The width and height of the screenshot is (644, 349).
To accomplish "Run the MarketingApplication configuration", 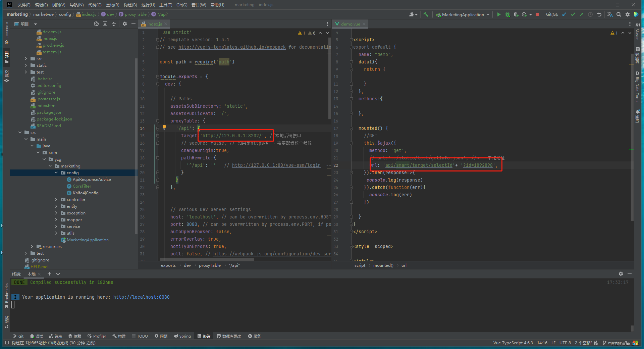I will pyautogui.click(x=499, y=14).
